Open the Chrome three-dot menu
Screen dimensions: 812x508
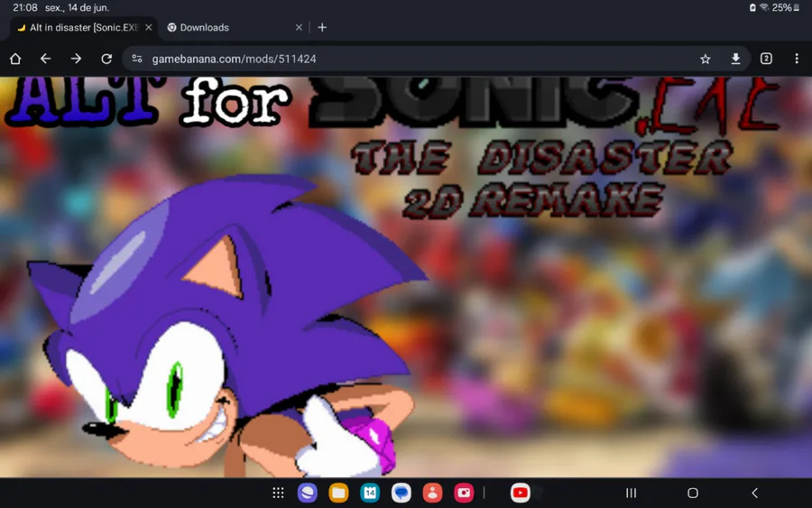[797, 59]
